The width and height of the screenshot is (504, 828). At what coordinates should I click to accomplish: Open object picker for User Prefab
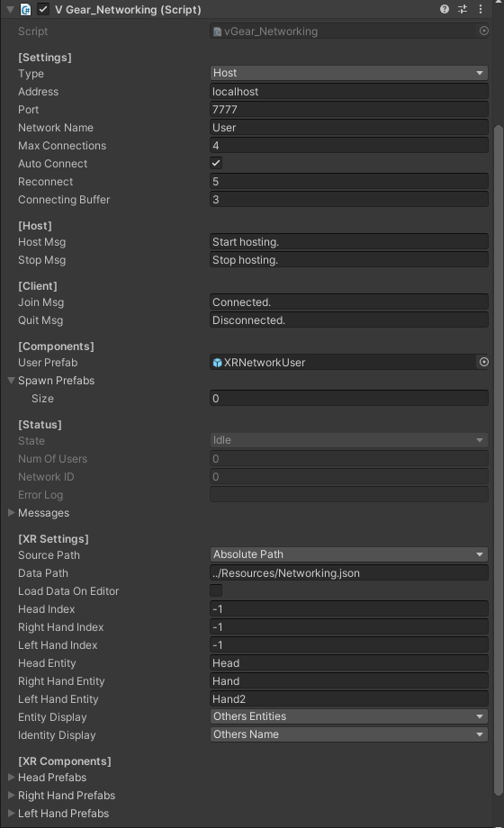pos(483,362)
